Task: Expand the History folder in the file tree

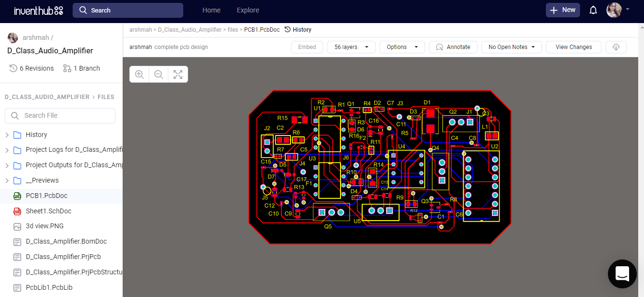Action: [x=7, y=135]
